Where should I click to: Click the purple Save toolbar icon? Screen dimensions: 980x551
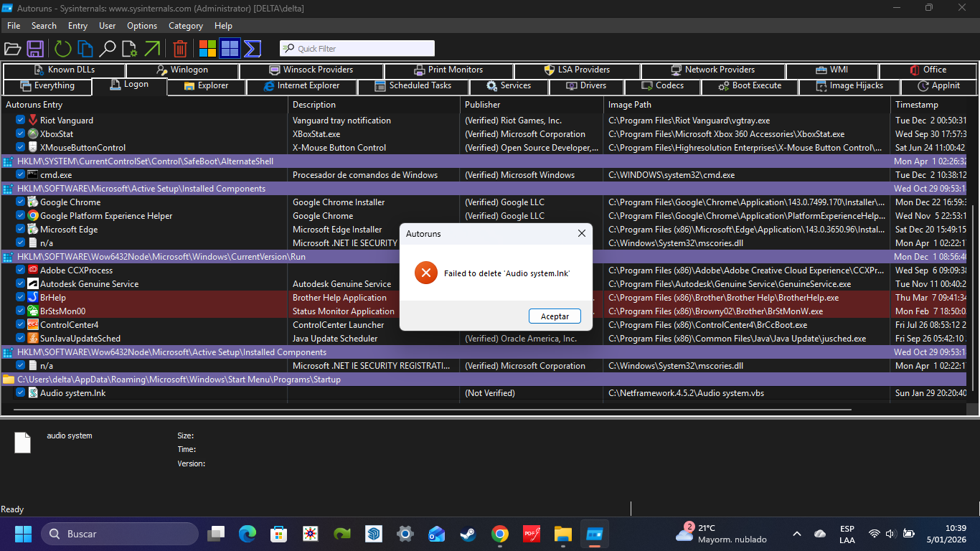pos(35,49)
